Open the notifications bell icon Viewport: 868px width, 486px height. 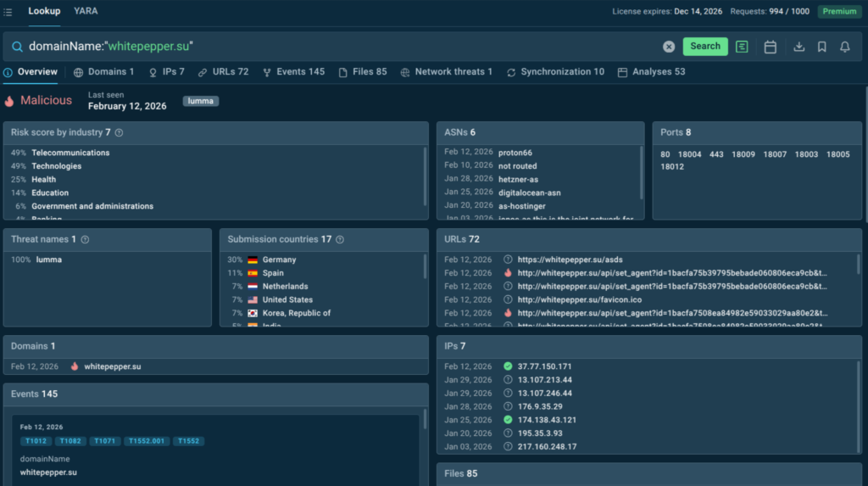[844, 47]
